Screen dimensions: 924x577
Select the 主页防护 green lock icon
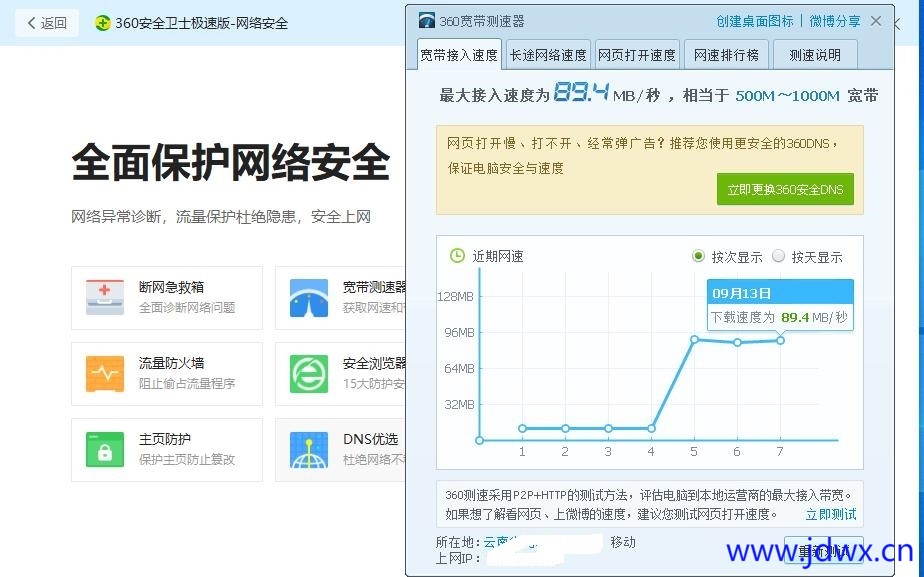click(x=105, y=450)
